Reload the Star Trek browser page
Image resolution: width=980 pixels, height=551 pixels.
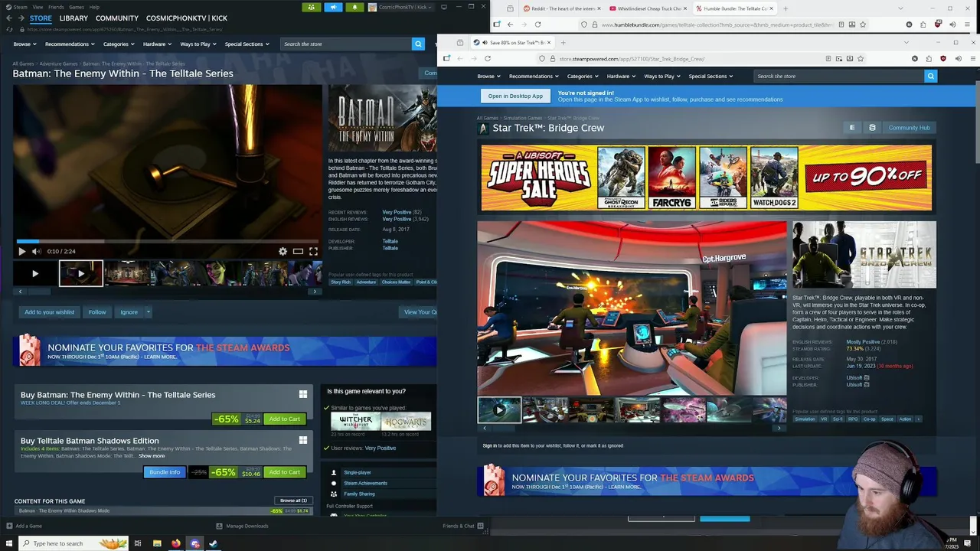488,58
